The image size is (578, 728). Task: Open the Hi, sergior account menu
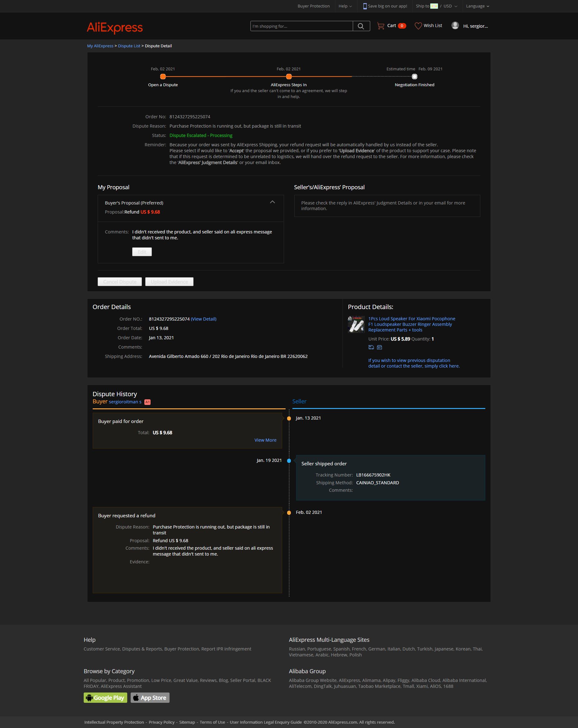click(475, 26)
